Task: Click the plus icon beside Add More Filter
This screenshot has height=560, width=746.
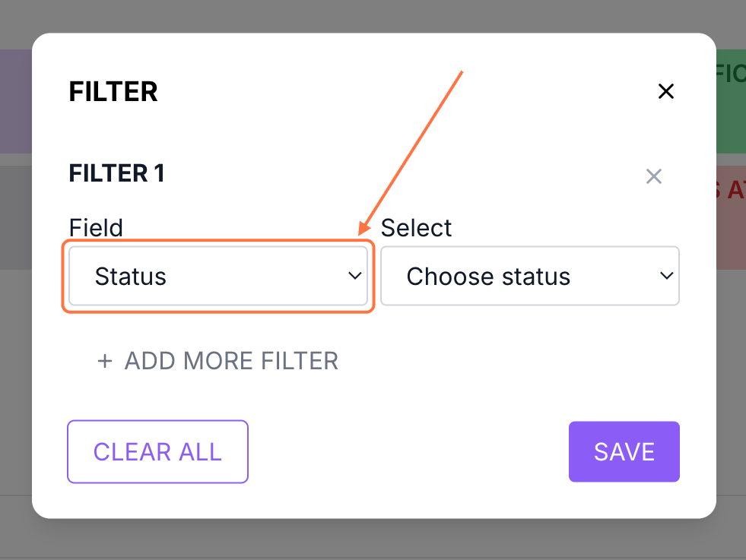Action: (104, 360)
